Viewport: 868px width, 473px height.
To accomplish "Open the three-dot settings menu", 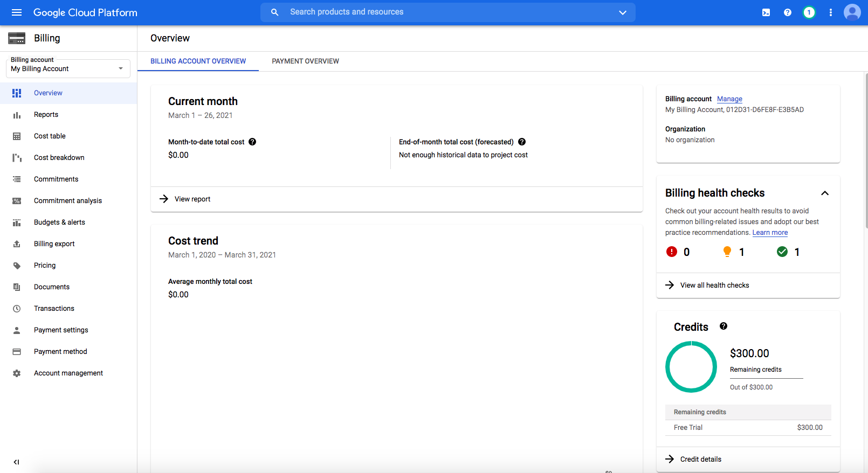I will [830, 12].
